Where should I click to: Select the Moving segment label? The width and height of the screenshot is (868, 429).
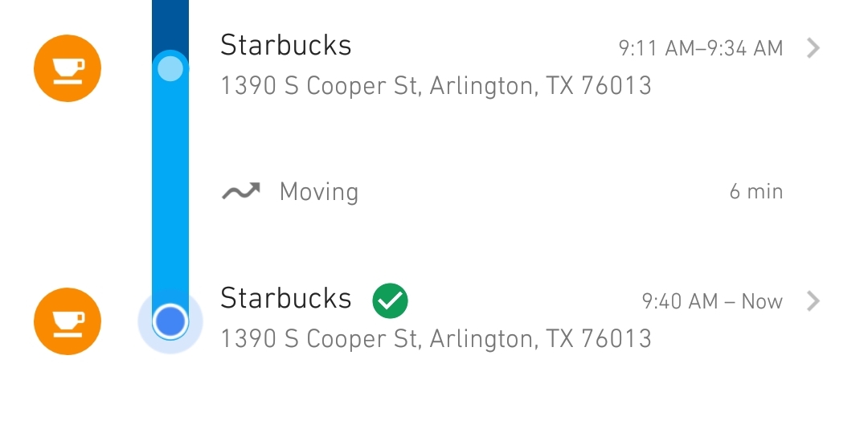[319, 192]
